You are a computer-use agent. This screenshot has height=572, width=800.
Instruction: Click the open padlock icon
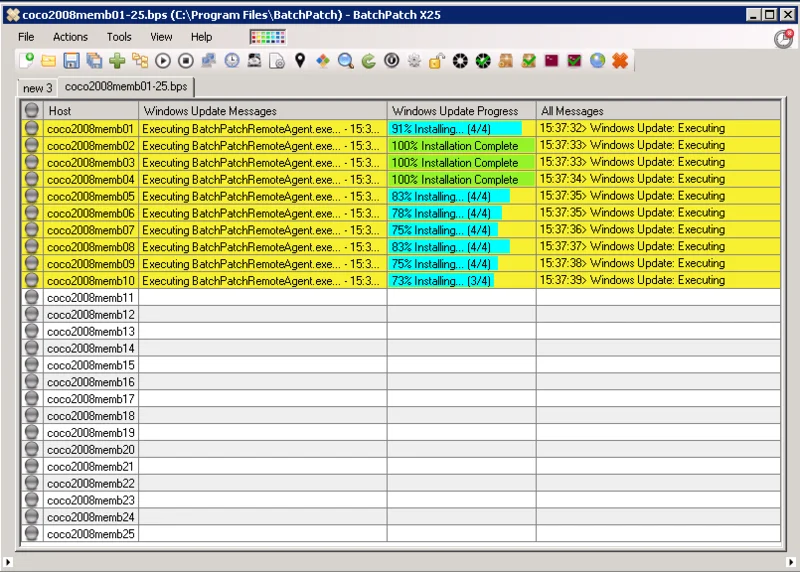437,61
